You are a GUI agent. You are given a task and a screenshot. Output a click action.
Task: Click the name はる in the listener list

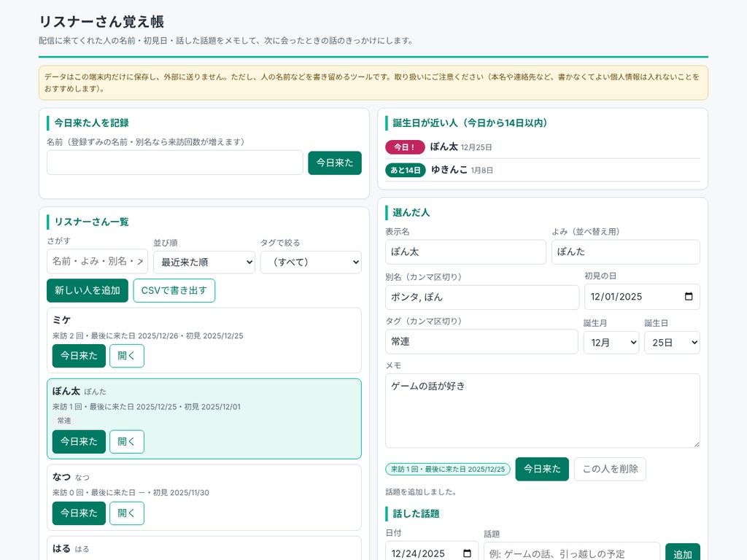pyautogui.click(x=61, y=548)
